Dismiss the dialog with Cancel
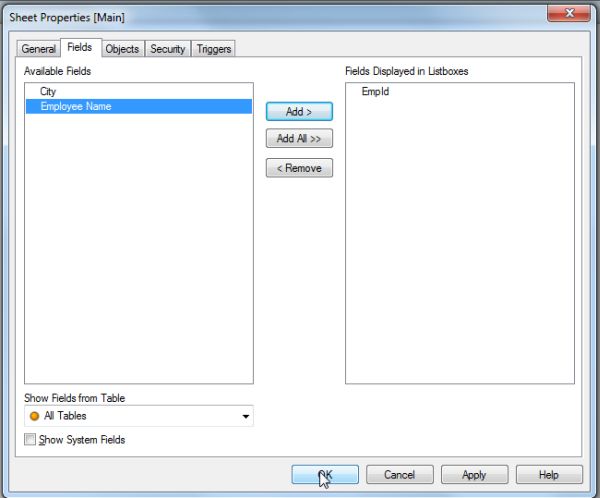The height and width of the screenshot is (498, 600). [400, 475]
